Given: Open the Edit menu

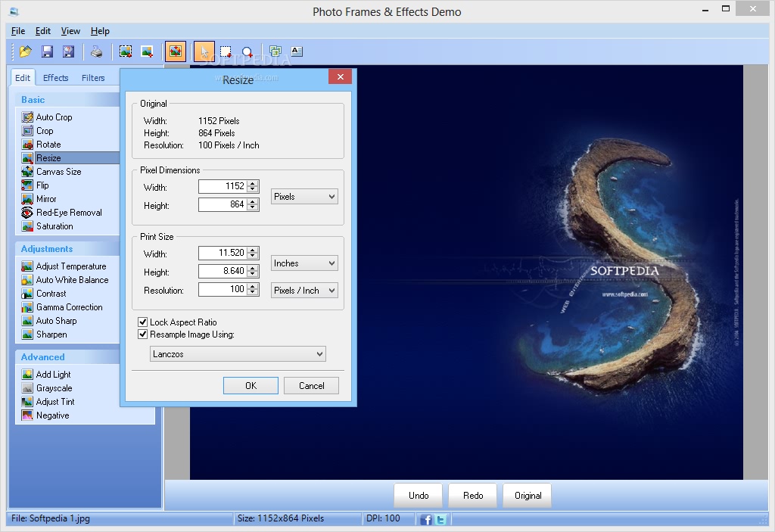Looking at the screenshot, I should 43,31.
